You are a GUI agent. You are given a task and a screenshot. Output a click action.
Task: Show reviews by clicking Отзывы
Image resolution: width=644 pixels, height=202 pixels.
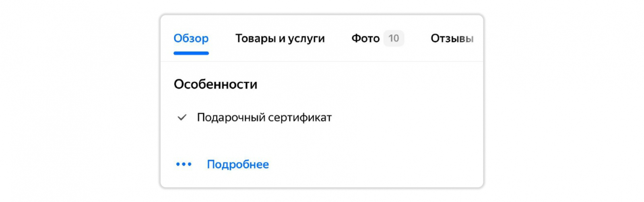[x=452, y=38]
